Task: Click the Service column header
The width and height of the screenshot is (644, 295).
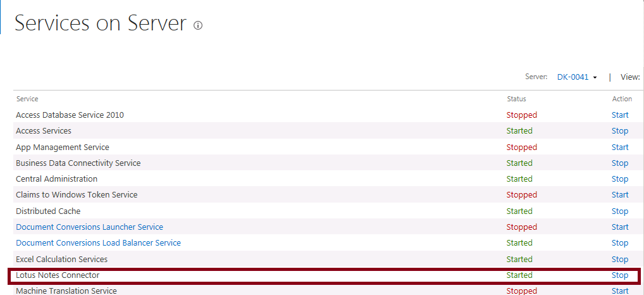Action: pos(27,99)
